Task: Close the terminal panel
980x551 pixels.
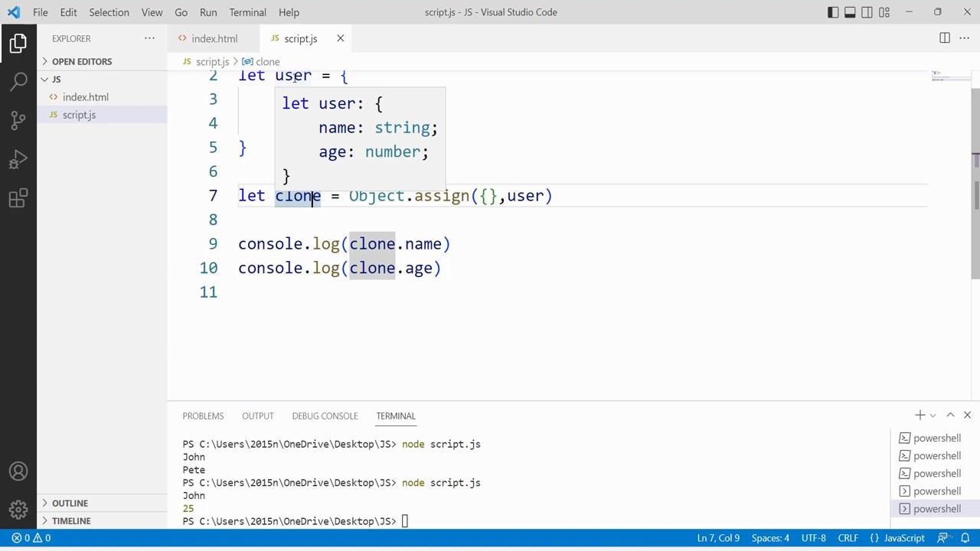Action: click(967, 415)
